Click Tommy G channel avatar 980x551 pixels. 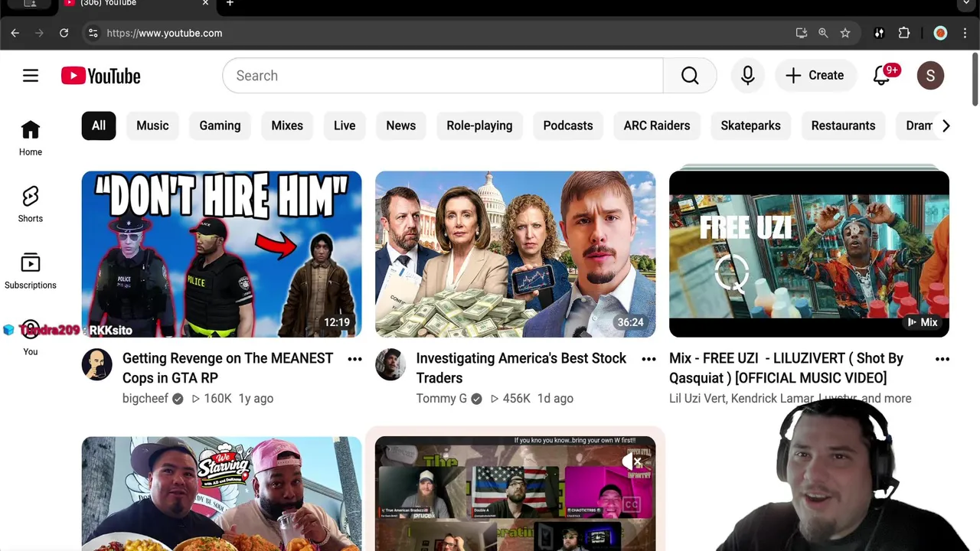[390, 364]
